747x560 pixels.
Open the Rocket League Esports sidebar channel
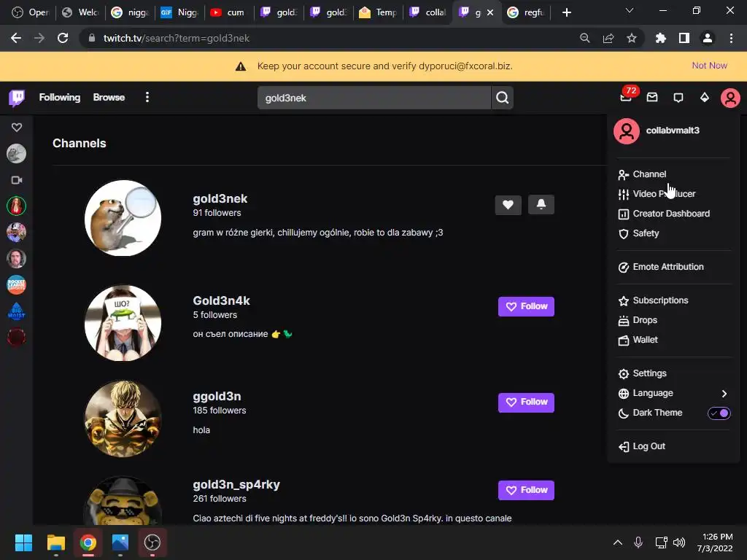[17, 285]
